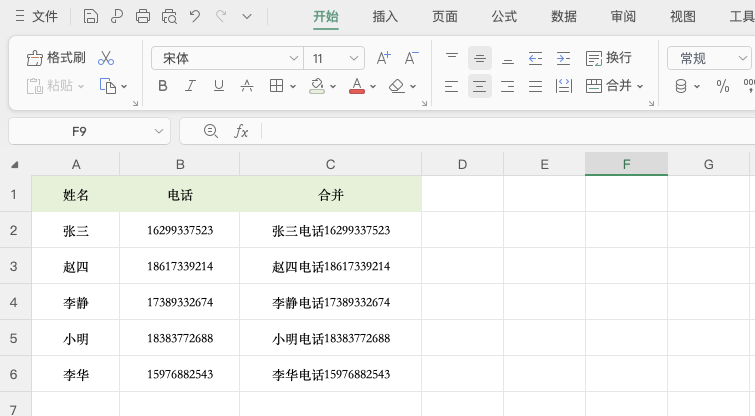Toggle Bold formatting
Image resolution: width=755 pixels, height=416 pixels.
(163, 86)
